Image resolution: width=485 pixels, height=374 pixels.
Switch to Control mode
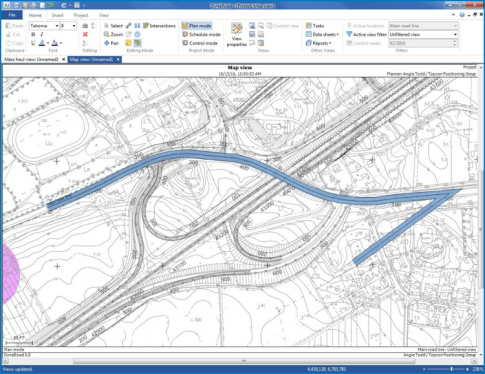click(x=200, y=43)
